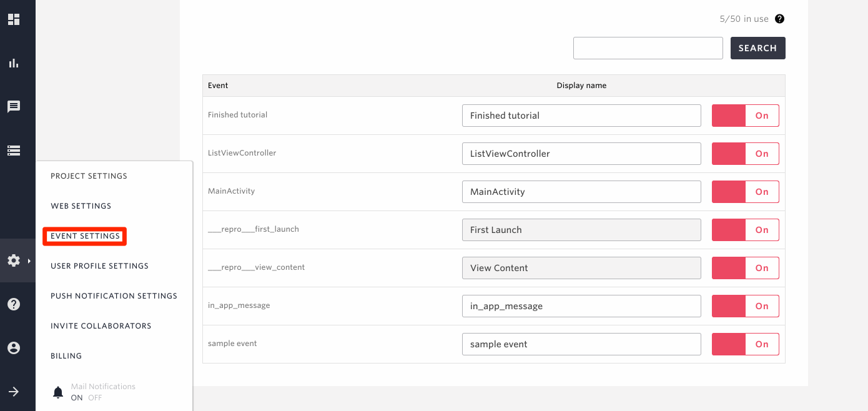Go to Invite Collaborators
Image resolution: width=868 pixels, height=411 pixels.
101,326
